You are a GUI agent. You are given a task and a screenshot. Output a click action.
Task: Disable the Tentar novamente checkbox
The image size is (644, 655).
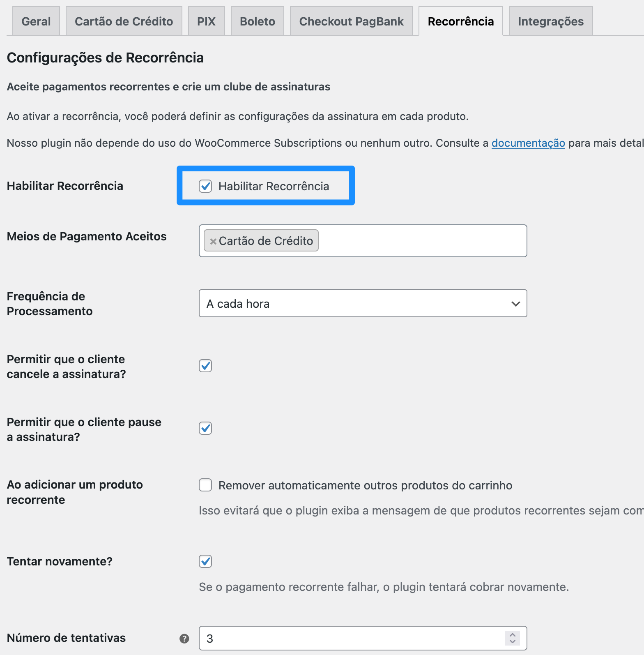[205, 561]
